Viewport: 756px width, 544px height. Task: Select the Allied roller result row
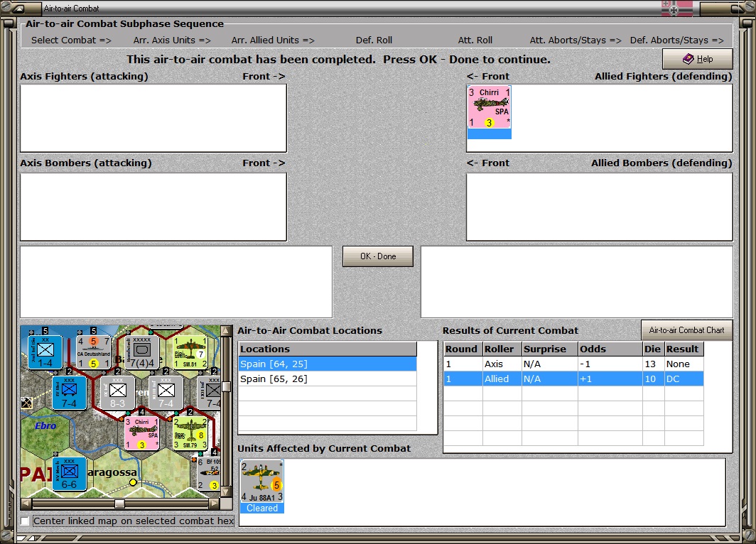click(x=573, y=379)
